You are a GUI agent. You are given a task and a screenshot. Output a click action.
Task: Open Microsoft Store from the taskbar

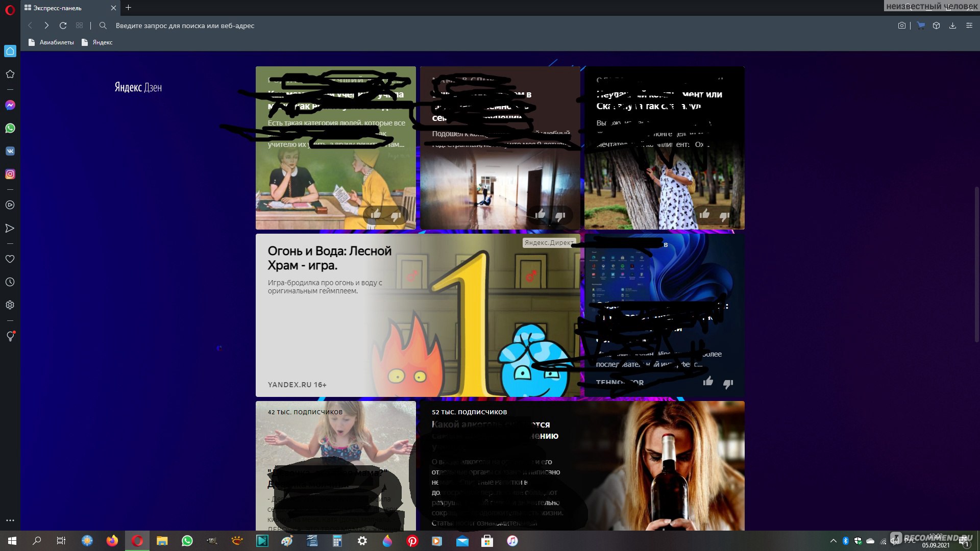pos(487,541)
